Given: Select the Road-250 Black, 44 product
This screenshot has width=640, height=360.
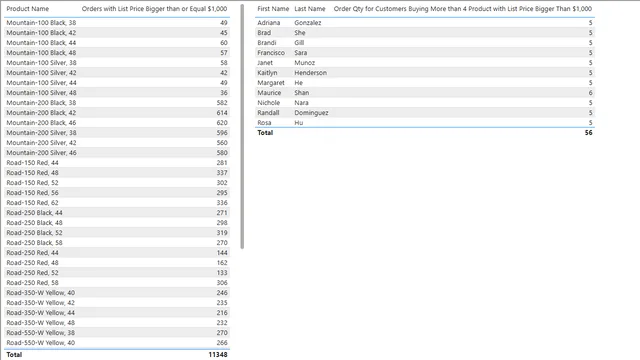Looking at the screenshot, I should click(34, 213).
